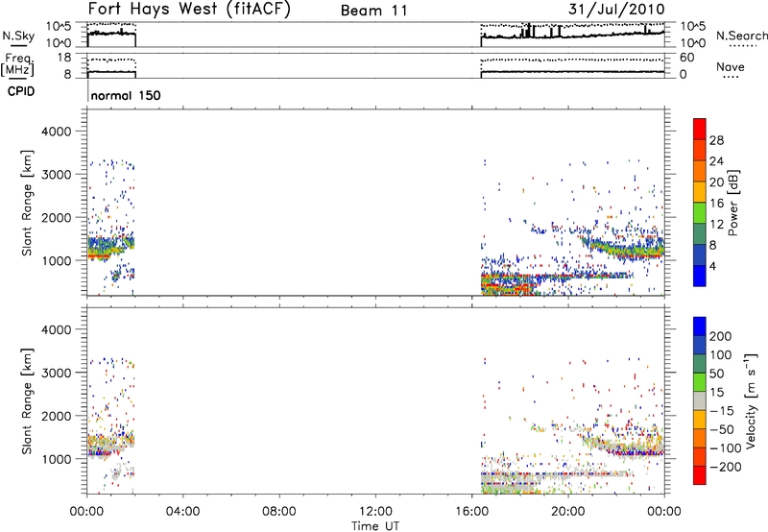Click the '4000' tick on power panel
768x532 pixels.
coord(56,132)
